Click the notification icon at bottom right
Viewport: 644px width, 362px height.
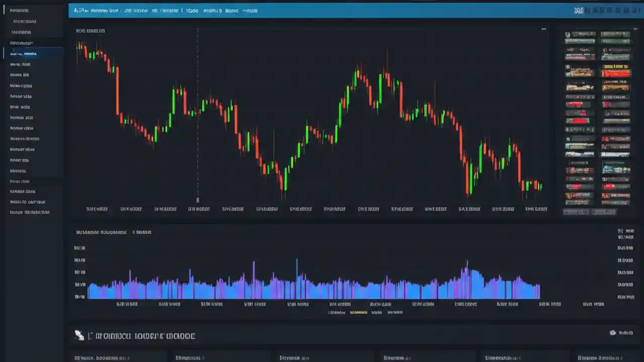tap(613, 333)
